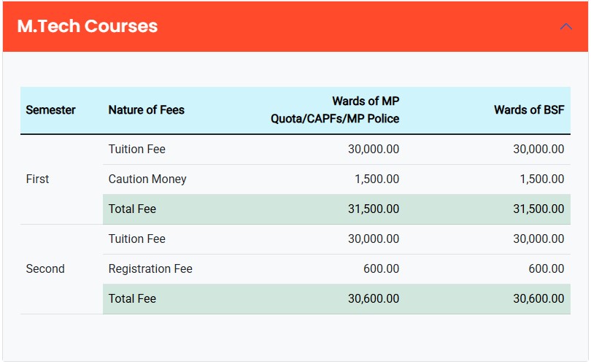Click 1,500.00 under Wards of MP Quota
This screenshot has width=591, height=364.
(x=376, y=179)
